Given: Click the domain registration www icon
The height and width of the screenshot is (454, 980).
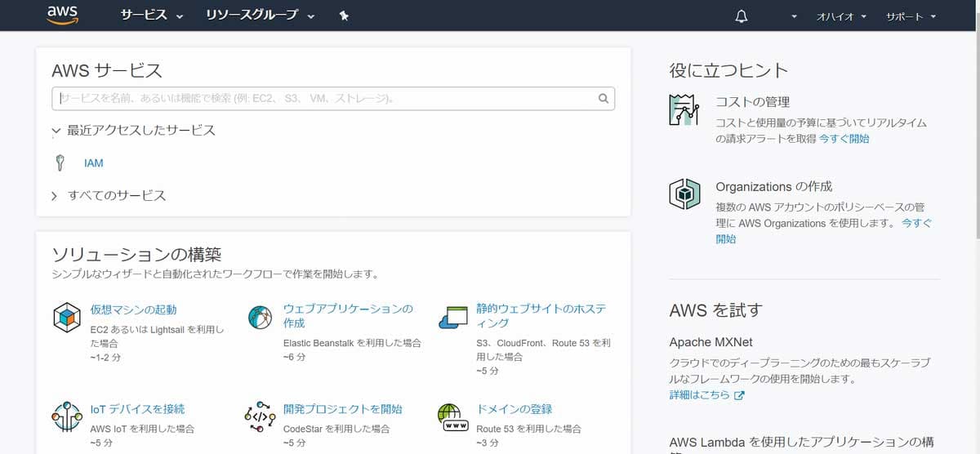Looking at the screenshot, I should 452,416.
